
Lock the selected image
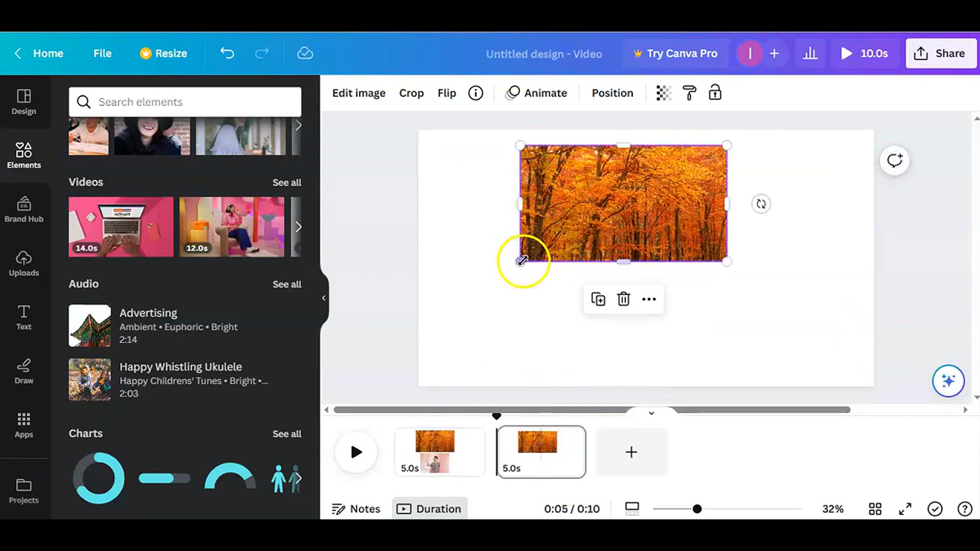click(715, 93)
